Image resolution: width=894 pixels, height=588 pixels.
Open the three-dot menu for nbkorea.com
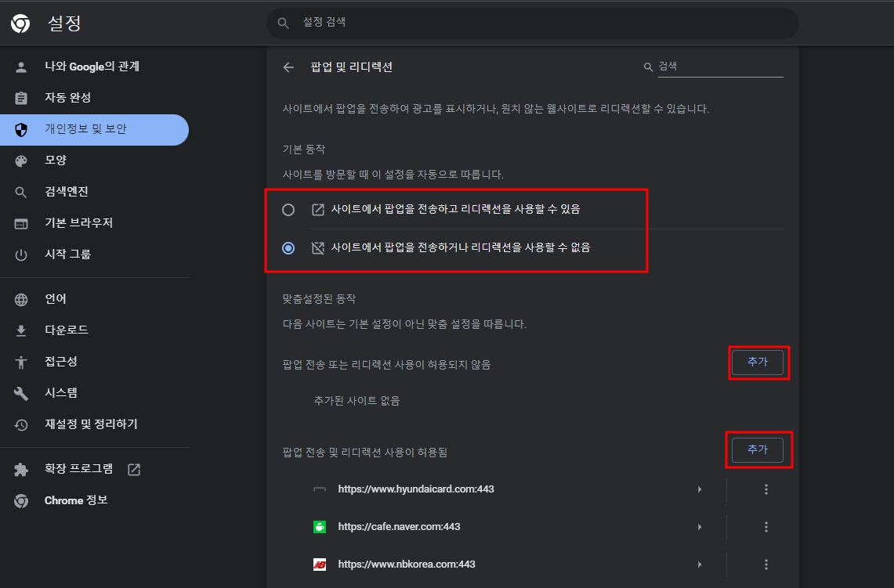tap(766, 564)
